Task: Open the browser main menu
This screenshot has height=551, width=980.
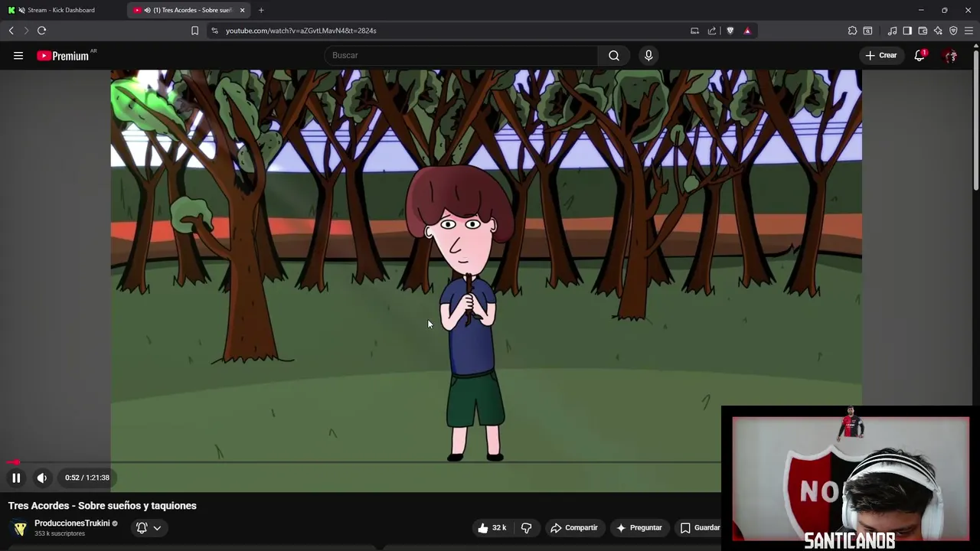Action: click(x=969, y=31)
